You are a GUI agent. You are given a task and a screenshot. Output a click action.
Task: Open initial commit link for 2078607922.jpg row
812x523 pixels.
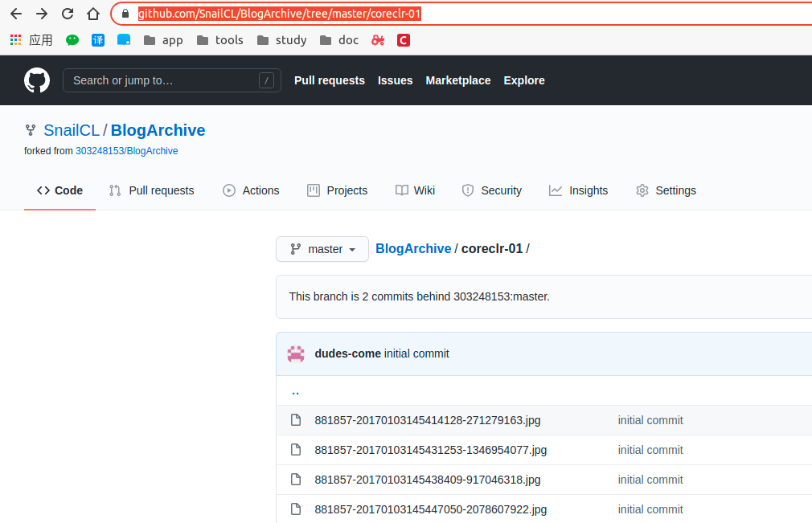pos(650,509)
